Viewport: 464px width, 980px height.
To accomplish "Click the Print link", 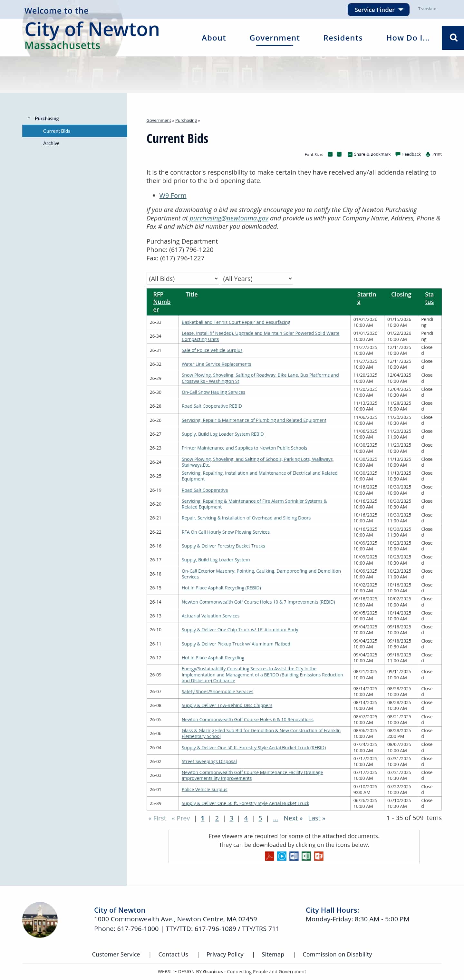I will point(437,154).
